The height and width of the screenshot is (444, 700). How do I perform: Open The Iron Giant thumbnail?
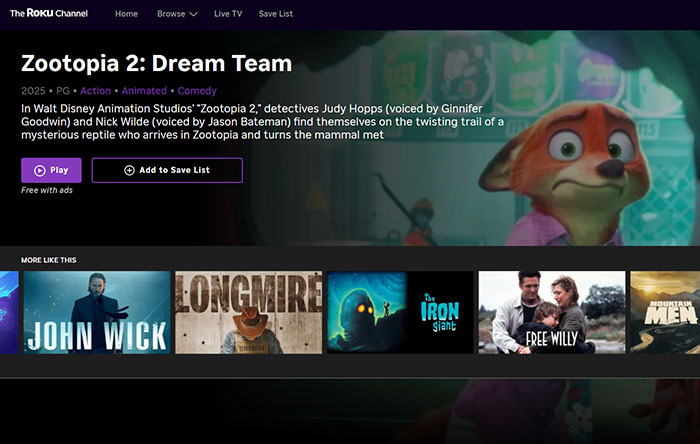point(400,312)
